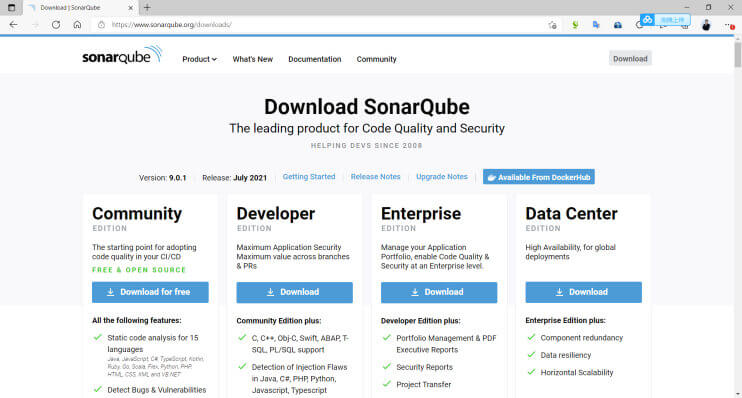Open the Upgrade Notes link
This screenshot has width=742, height=398.
[442, 177]
